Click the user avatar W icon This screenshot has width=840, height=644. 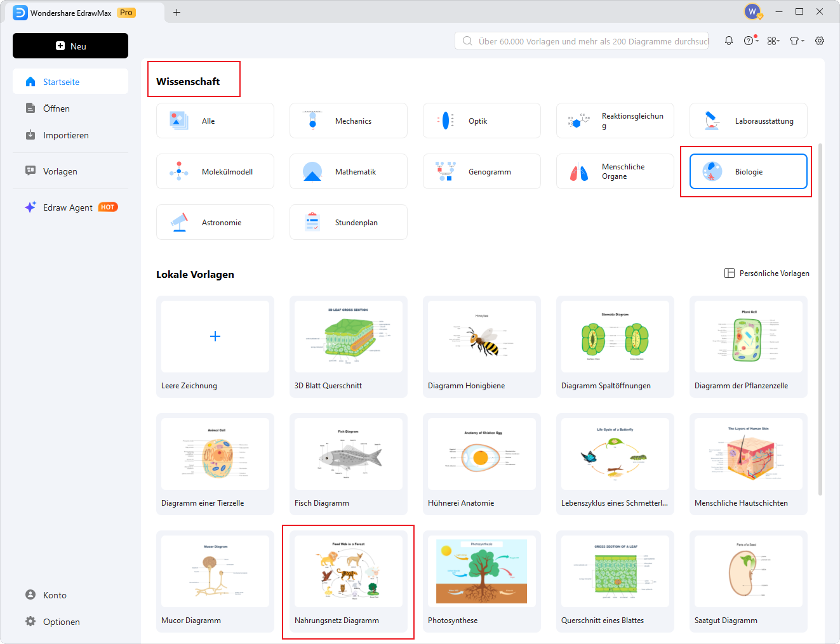tap(752, 11)
